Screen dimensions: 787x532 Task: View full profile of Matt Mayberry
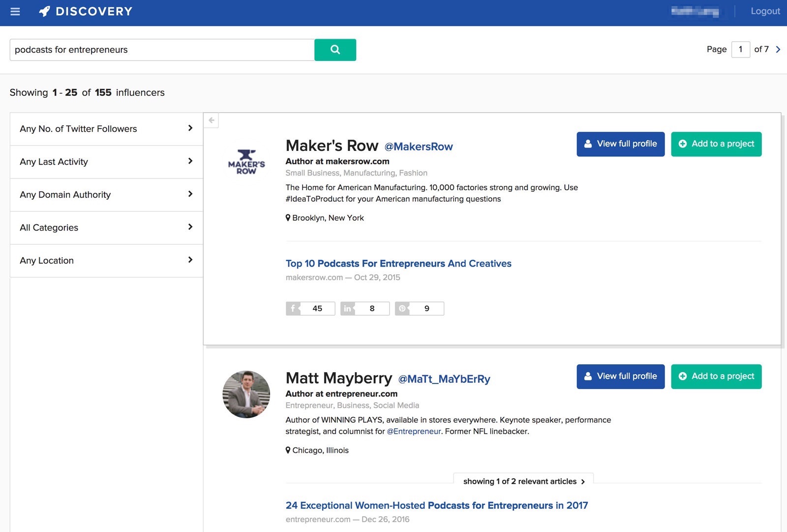621,377
